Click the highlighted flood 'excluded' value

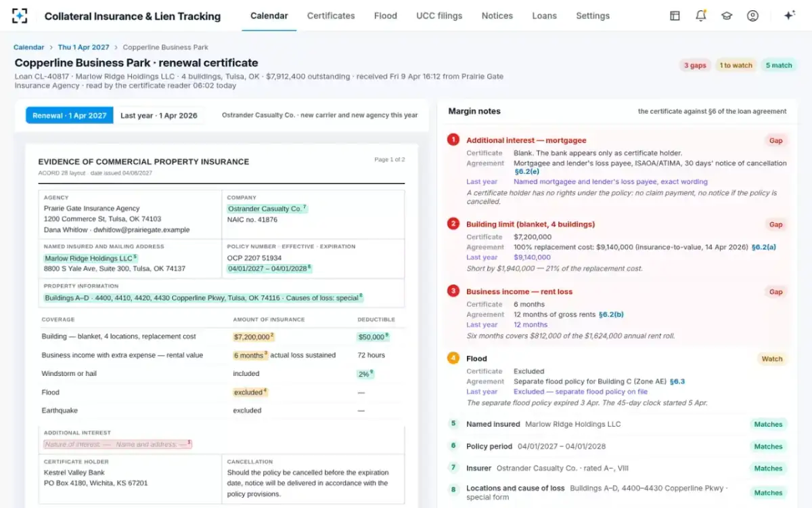click(250, 392)
